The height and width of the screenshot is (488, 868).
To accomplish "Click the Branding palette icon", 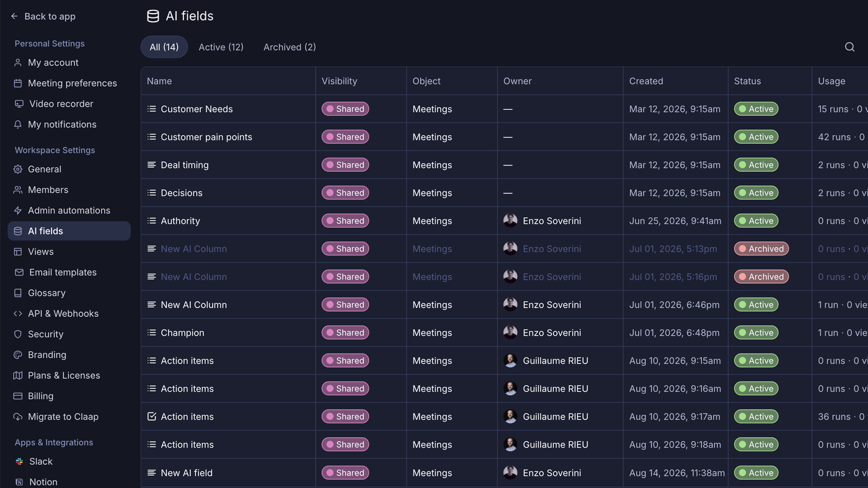I will pyautogui.click(x=18, y=355).
